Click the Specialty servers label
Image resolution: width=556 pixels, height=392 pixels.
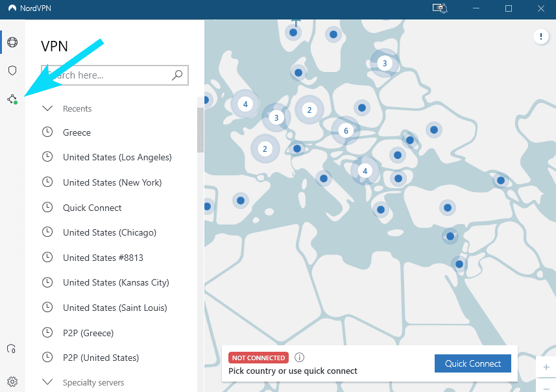tap(93, 382)
